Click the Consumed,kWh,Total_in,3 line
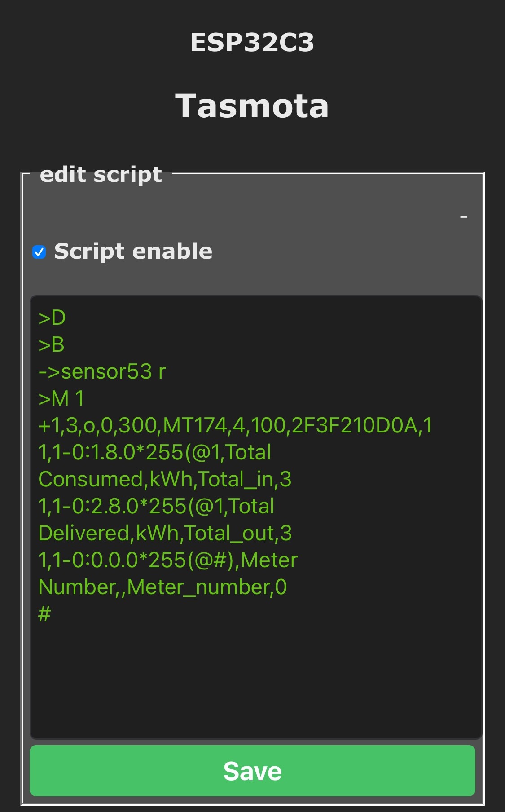Screen dimensions: 505x812 click(x=165, y=479)
